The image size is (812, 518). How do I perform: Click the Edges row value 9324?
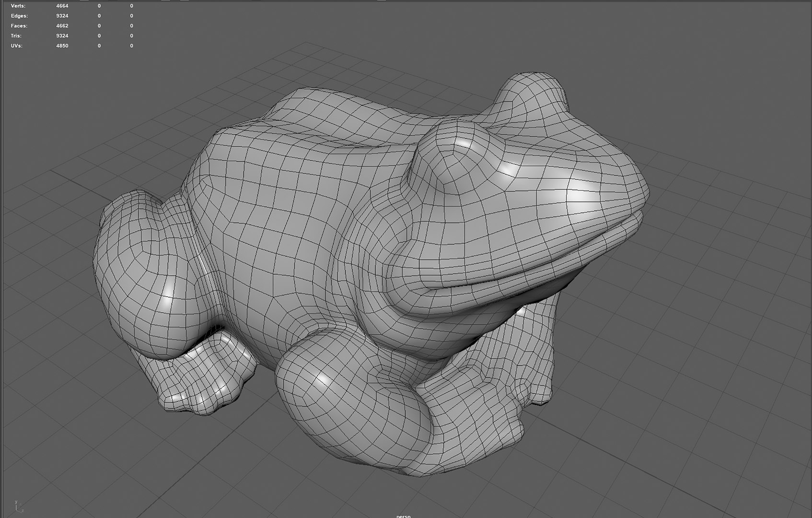tap(62, 16)
